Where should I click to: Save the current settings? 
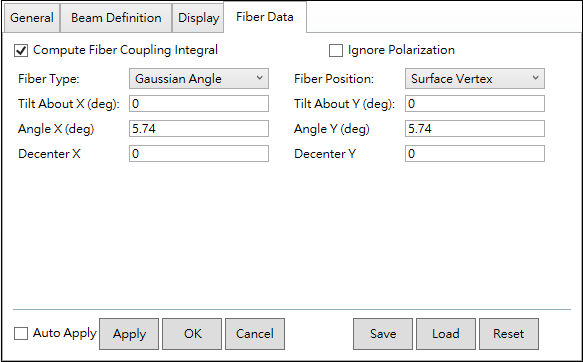(x=383, y=334)
